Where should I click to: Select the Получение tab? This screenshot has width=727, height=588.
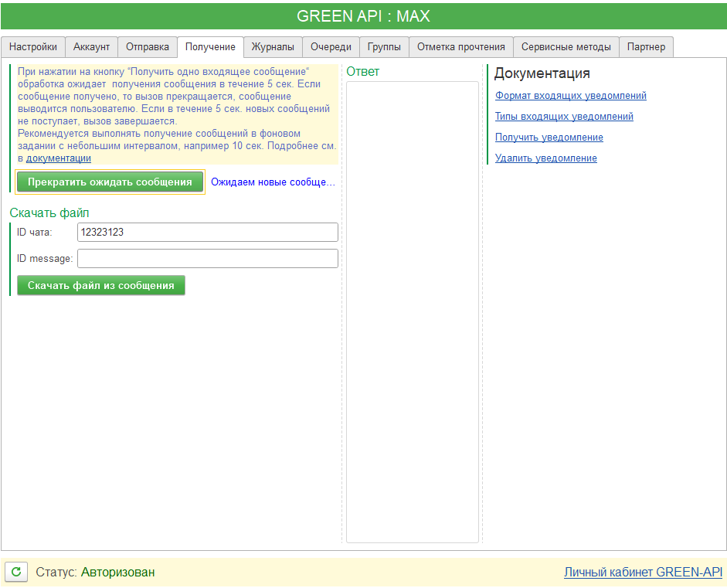click(x=210, y=47)
